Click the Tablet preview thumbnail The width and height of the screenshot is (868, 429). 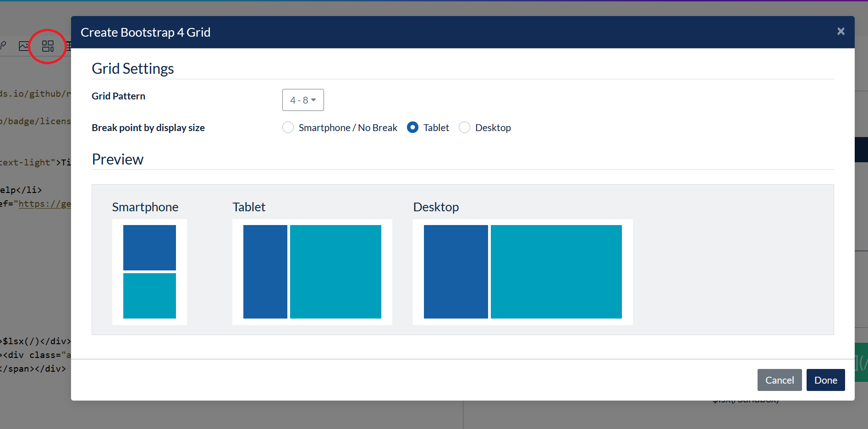coord(312,272)
